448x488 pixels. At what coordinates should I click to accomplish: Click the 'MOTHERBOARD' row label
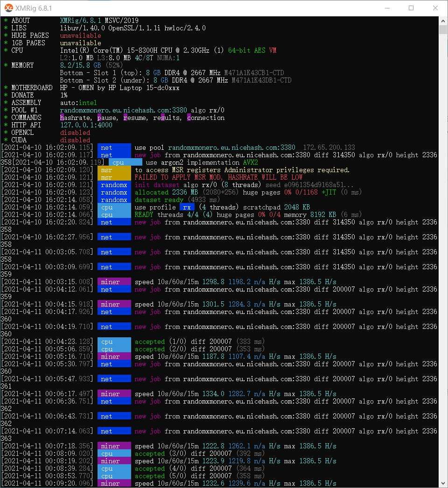click(32, 88)
